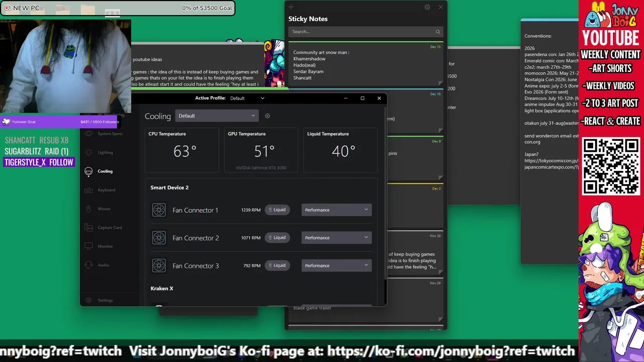Click the CPU Temperature 63° card
This screenshot has height=362, width=644.
pos(182,150)
